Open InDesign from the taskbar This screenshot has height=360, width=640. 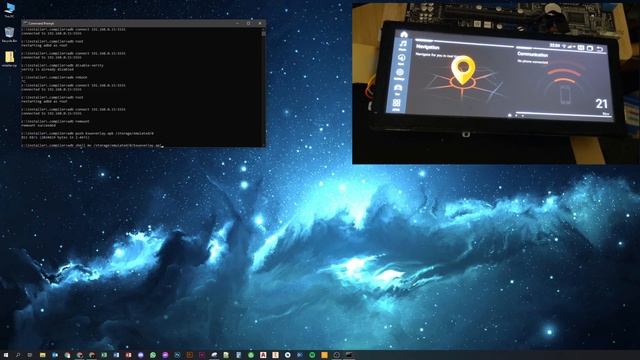[x=202, y=355]
